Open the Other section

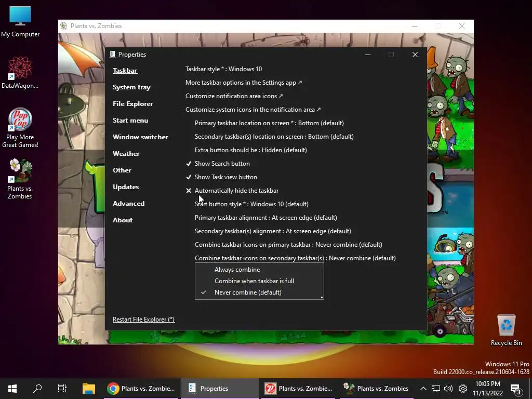click(122, 170)
